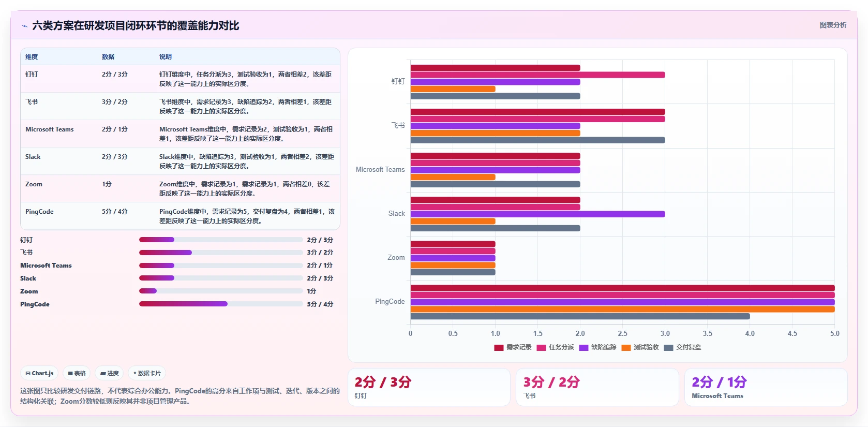Click the Zoom progress bar
This screenshot has height=427, width=868.
coord(221,291)
